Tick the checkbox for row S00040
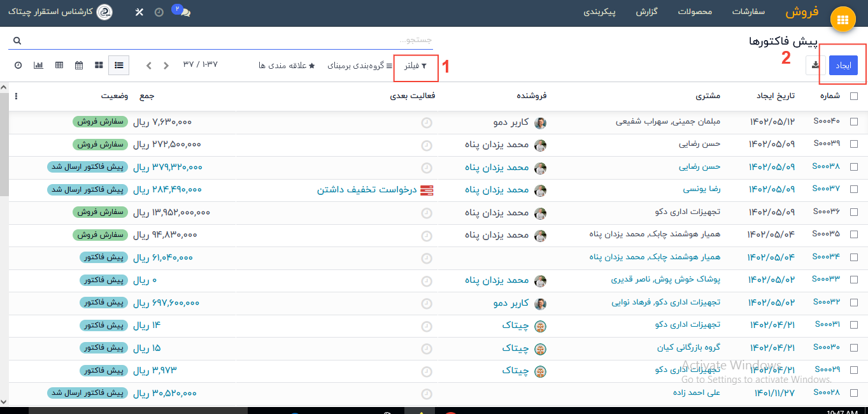This screenshot has height=414, width=868. coord(853,122)
